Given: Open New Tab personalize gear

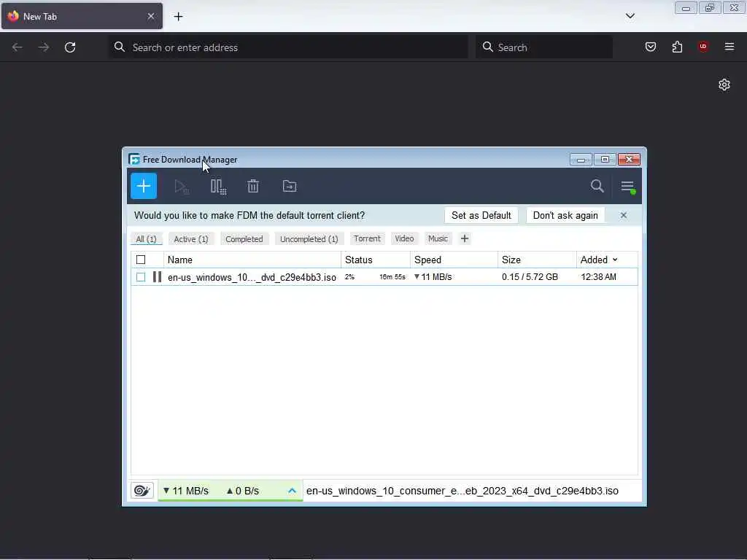Looking at the screenshot, I should (724, 85).
